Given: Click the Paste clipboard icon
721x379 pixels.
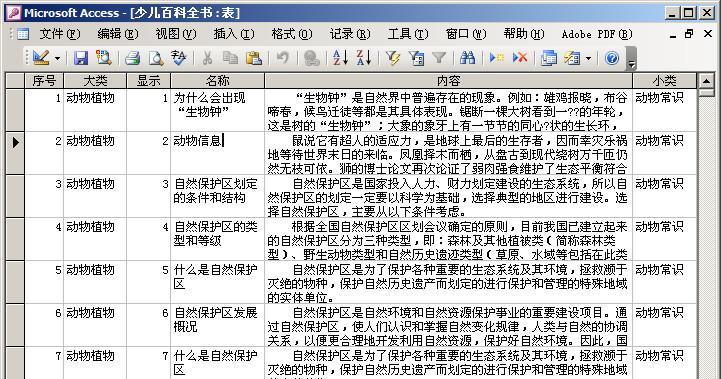Looking at the screenshot, I should [x=254, y=58].
